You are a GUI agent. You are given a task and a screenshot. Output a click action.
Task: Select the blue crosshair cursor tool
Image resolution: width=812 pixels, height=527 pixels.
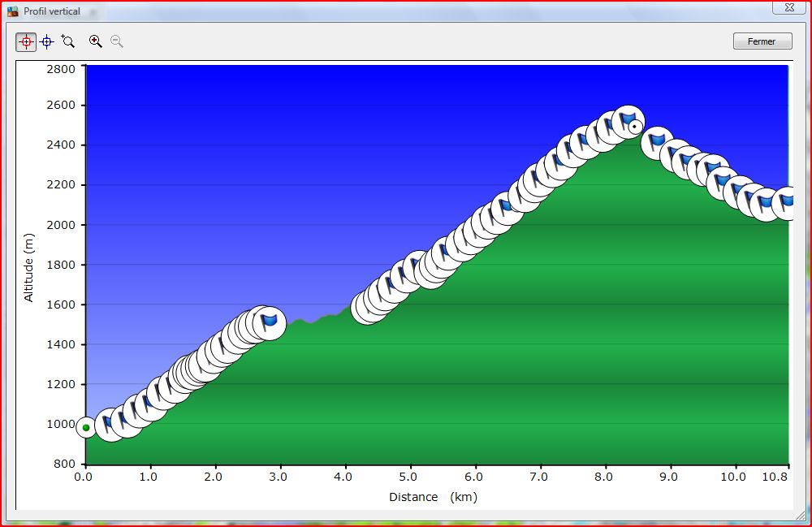[x=47, y=41]
